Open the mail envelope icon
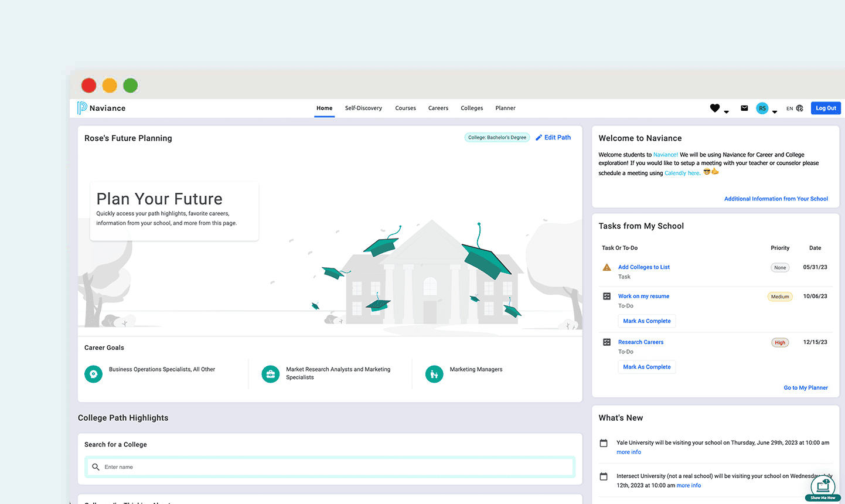 744,108
